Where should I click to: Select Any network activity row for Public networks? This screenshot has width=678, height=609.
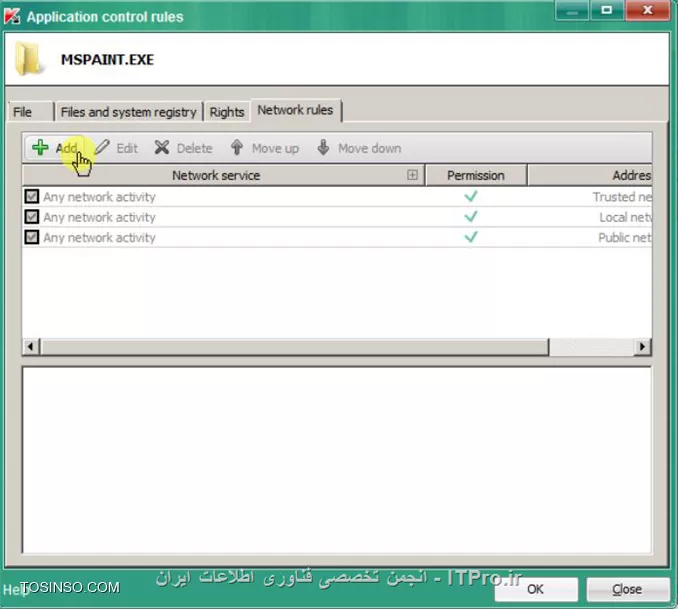pyautogui.click(x=99, y=237)
